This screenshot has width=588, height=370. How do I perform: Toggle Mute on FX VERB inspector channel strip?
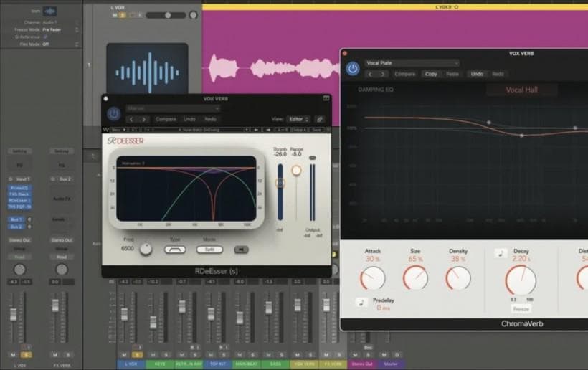point(55,355)
